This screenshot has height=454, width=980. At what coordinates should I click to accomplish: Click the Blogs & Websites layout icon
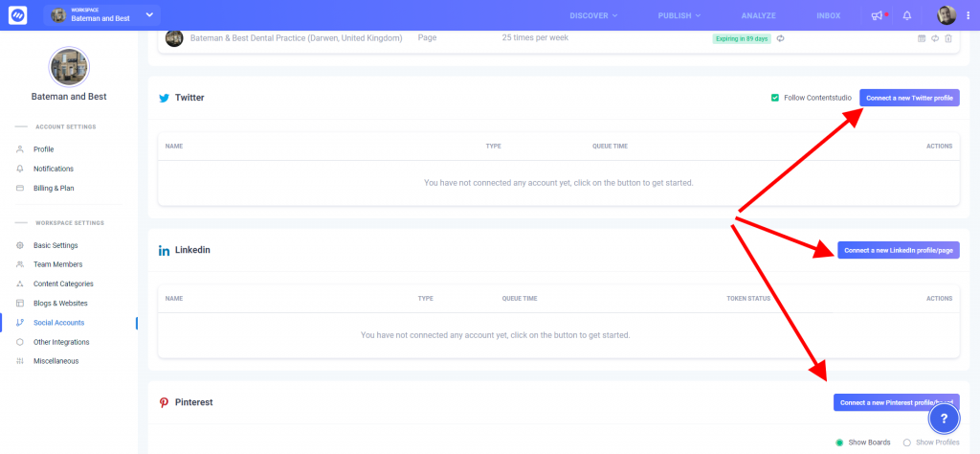tap(20, 304)
